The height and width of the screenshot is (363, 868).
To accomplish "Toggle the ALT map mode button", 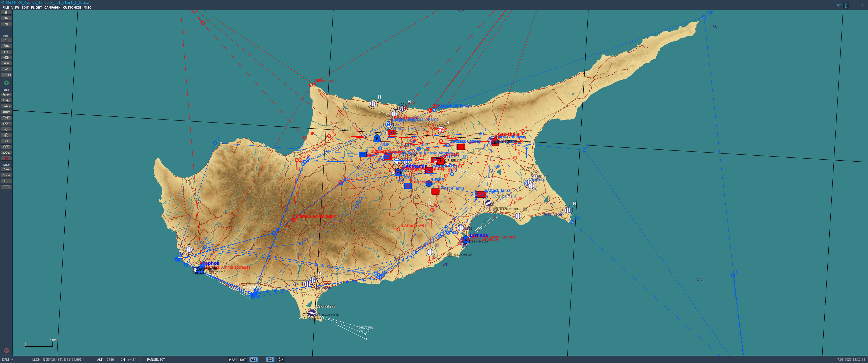I will click(253, 360).
